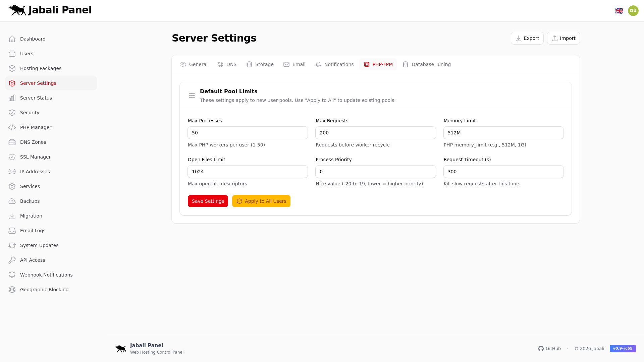
Task: Click the UK flag language selector
Action: 619,10
